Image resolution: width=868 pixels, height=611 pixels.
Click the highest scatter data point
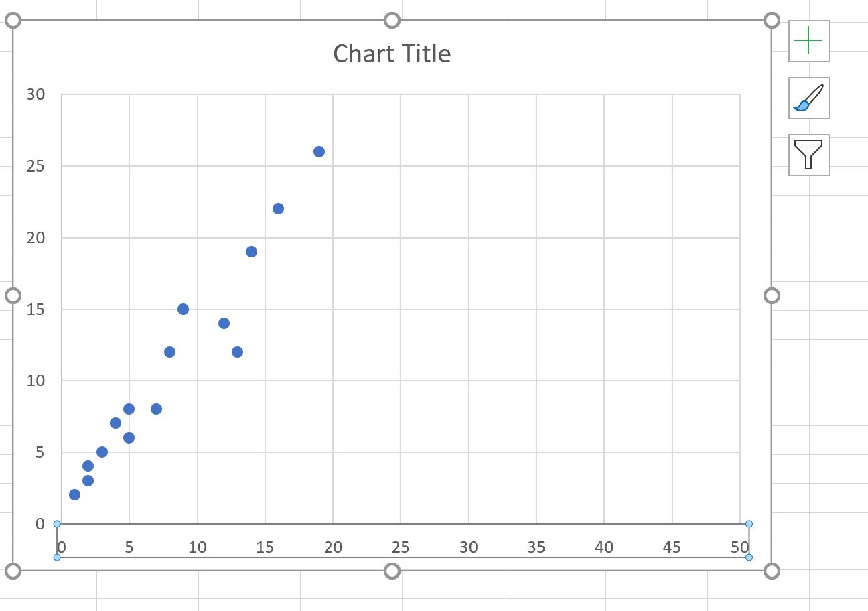tap(319, 151)
